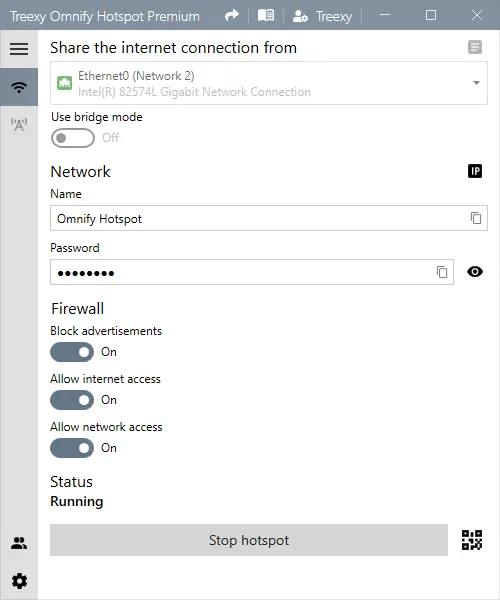500x600 pixels.
Task: Open the Treexy account menu
Action: [x=322, y=16]
